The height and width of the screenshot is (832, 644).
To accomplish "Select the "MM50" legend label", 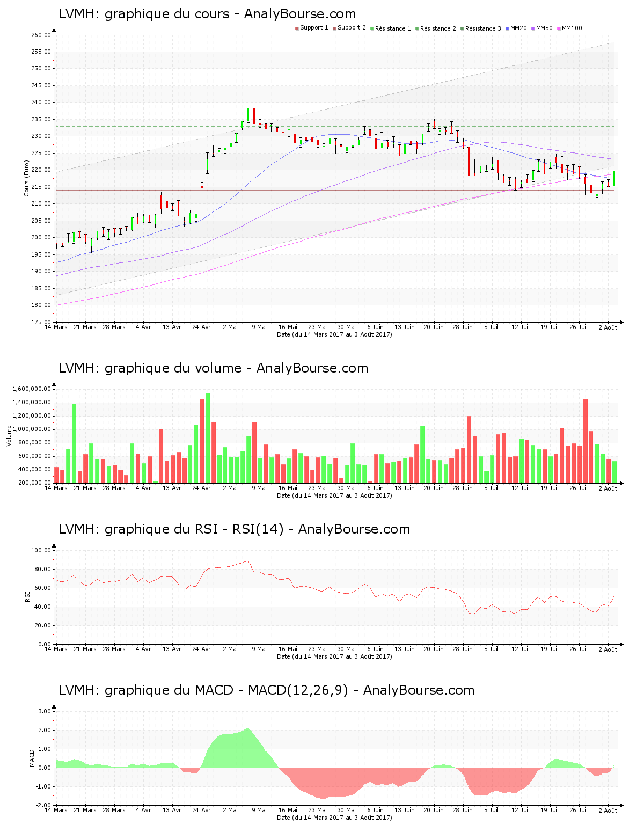I will (x=544, y=28).
